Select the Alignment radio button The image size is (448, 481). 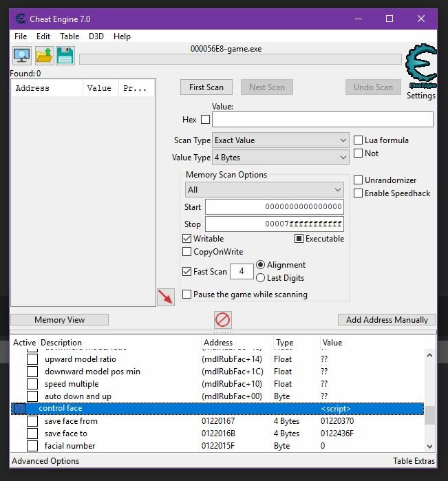(260, 265)
